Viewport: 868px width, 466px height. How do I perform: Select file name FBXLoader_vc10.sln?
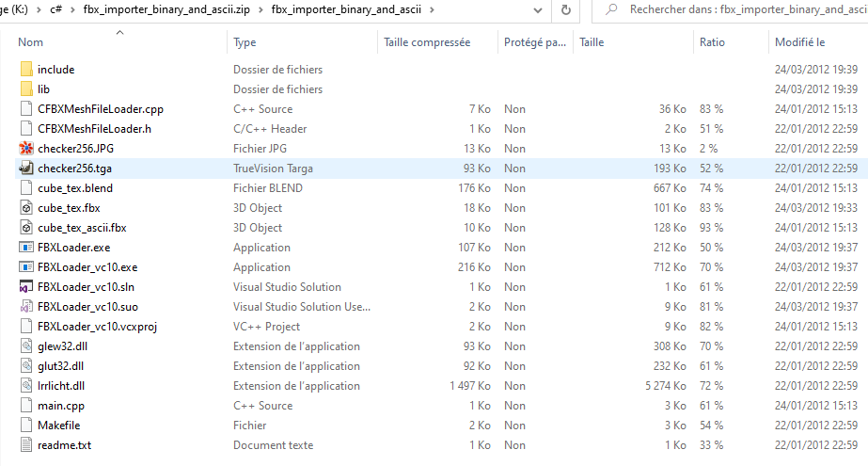(86, 287)
